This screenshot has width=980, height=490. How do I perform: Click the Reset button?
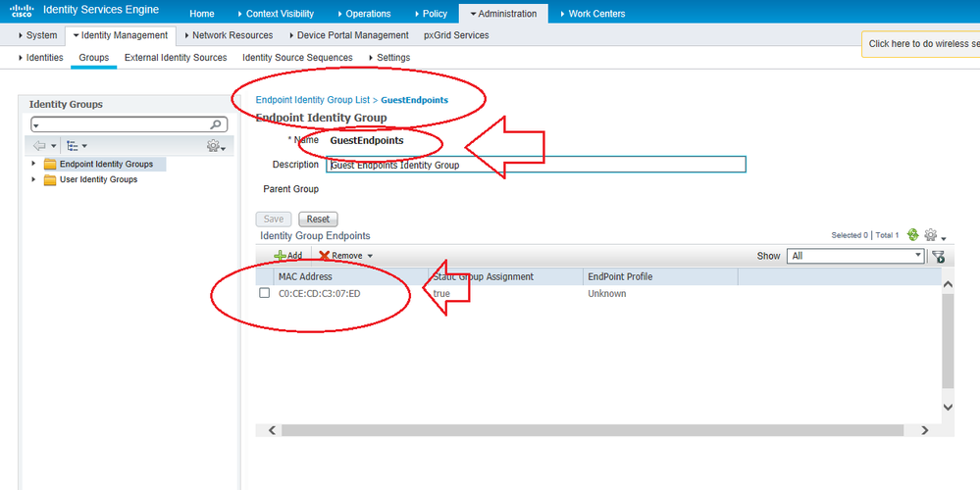318,220
